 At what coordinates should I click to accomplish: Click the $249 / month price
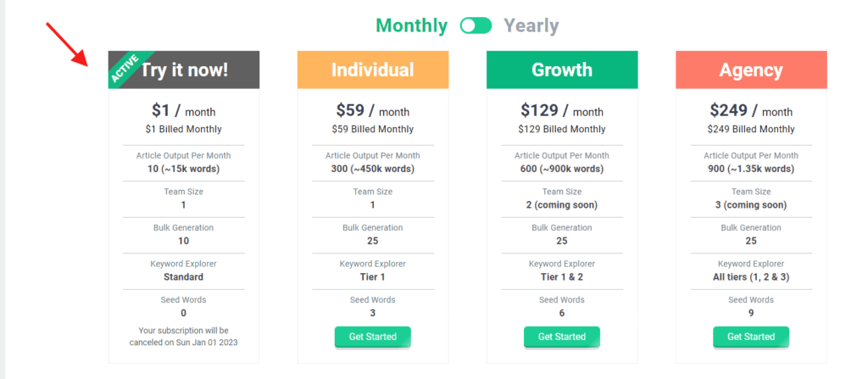751,111
